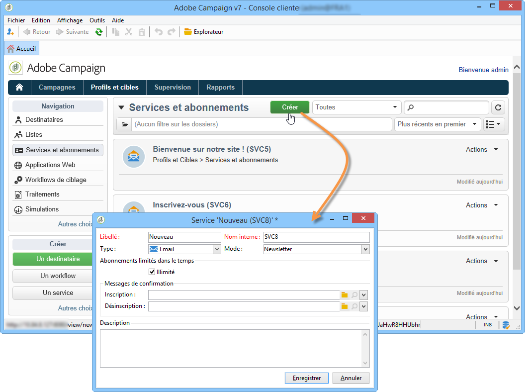This screenshot has height=392, width=532.
Task: Go forward with Suivante arrow
Action: (73, 32)
